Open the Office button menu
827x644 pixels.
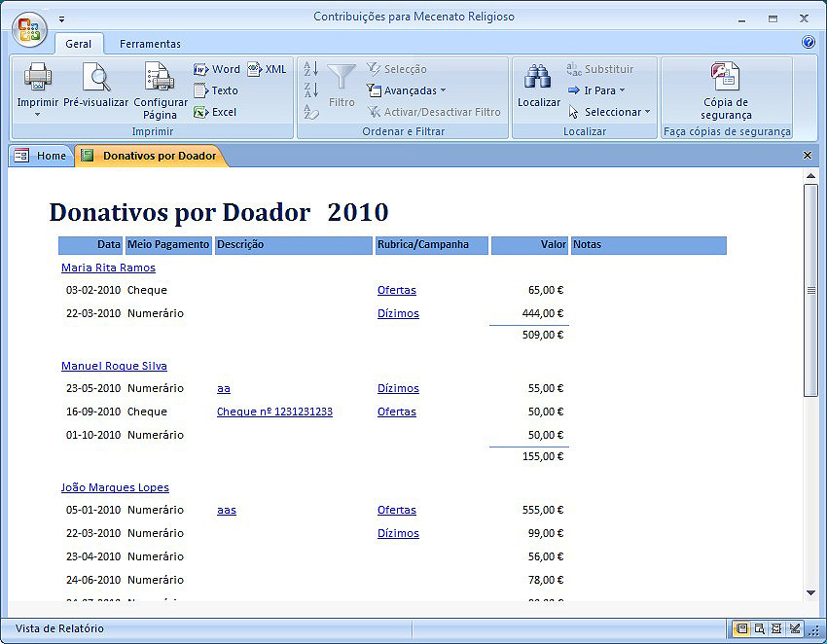pos(29,29)
